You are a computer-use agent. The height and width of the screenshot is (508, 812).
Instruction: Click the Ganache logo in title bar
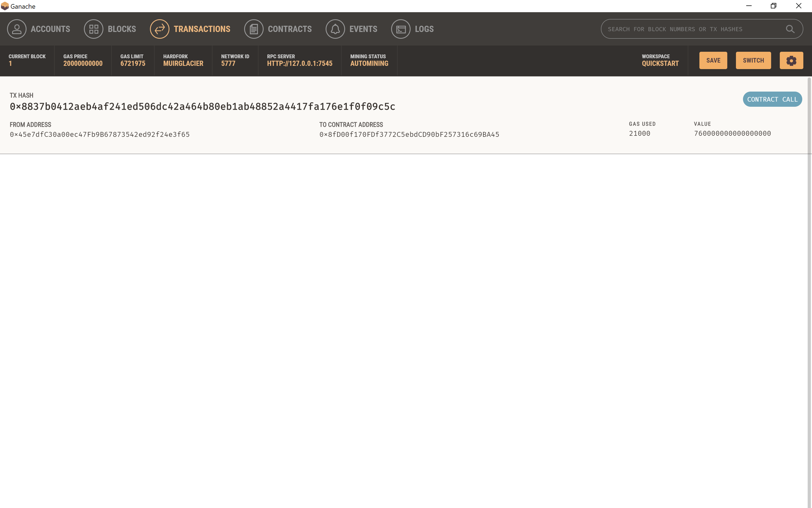click(5, 6)
